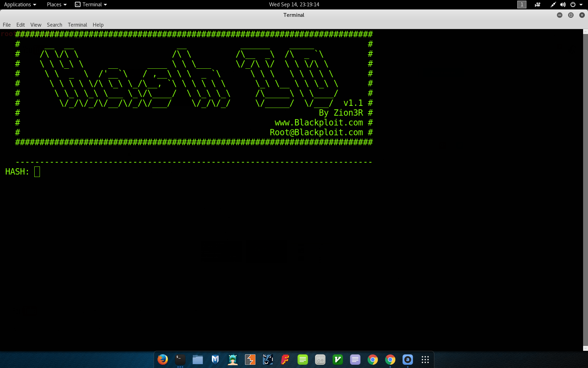Open Chrome icon beside the purple editor icon
588x368 pixels.
tap(373, 360)
